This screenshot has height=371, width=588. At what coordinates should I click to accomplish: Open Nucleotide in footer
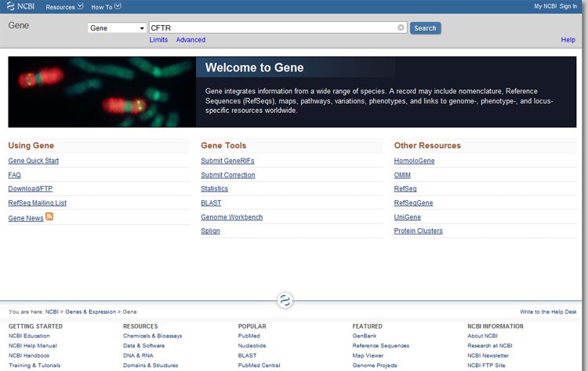[x=252, y=345]
